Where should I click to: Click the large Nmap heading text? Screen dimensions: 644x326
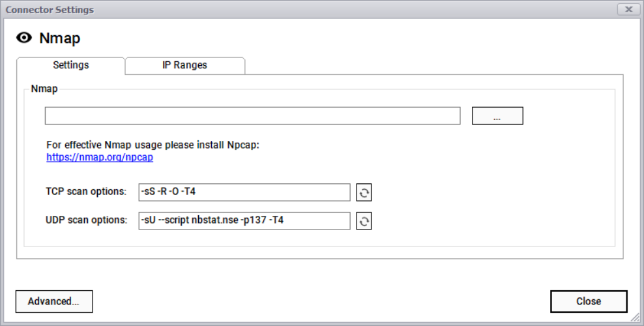click(x=60, y=38)
